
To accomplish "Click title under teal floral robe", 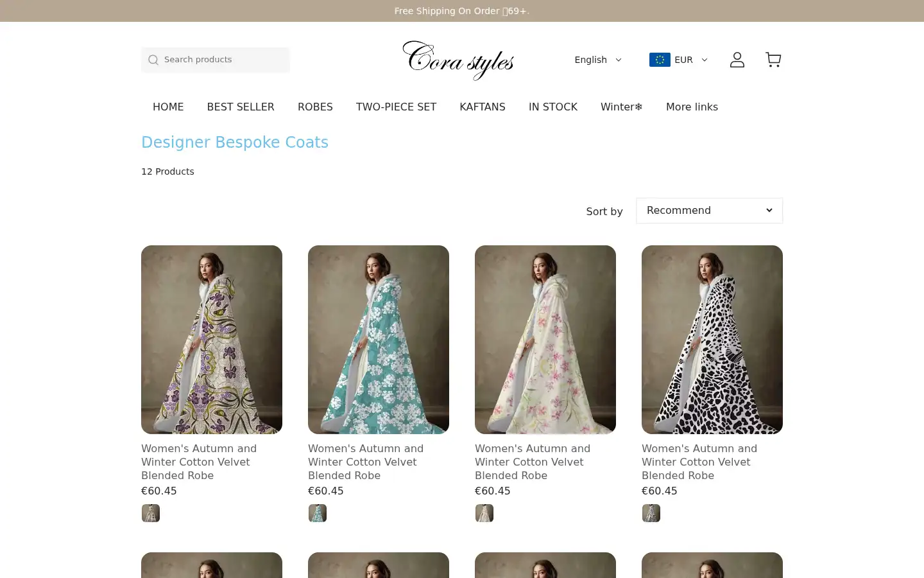I will [366, 462].
